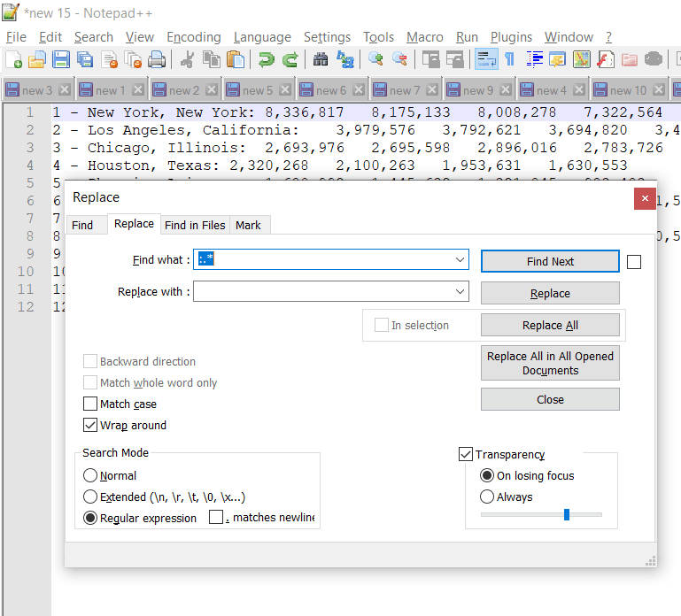Screen dimensions: 681x616
Task: Enable the Match case checkbox
Action: tap(90, 404)
